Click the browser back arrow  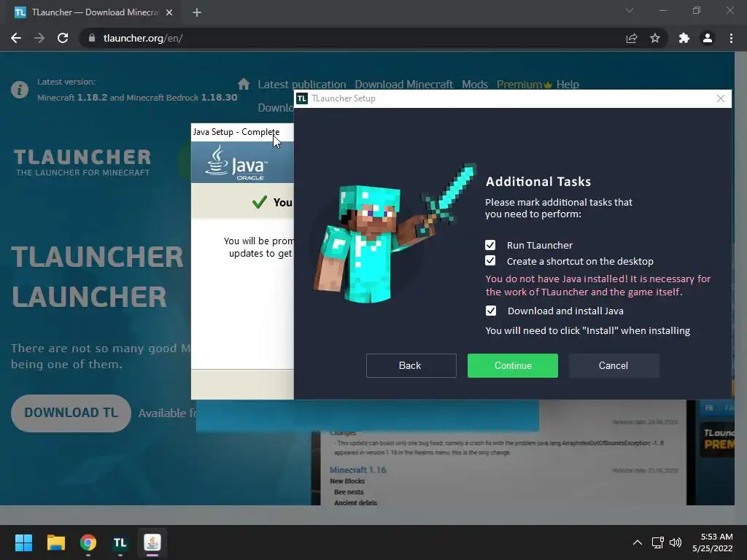click(x=16, y=38)
